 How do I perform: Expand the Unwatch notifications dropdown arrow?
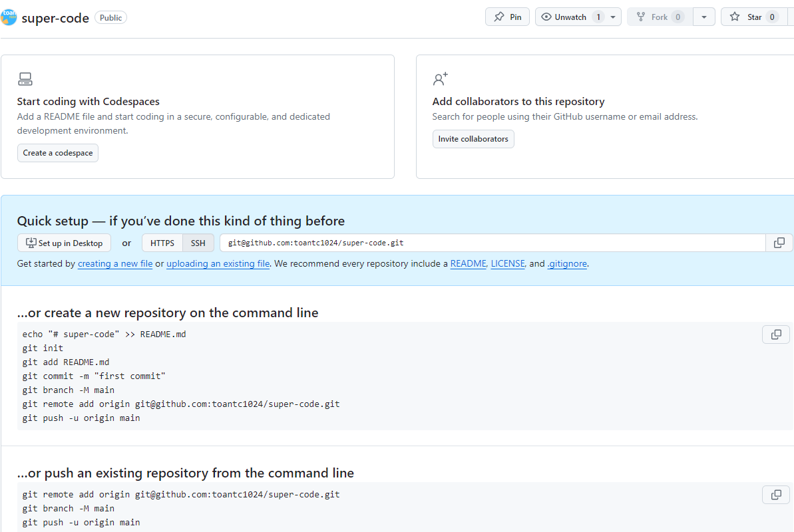(x=613, y=17)
